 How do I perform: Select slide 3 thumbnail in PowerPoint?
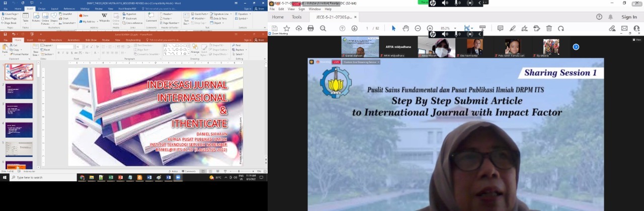click(x=19, y=111)
